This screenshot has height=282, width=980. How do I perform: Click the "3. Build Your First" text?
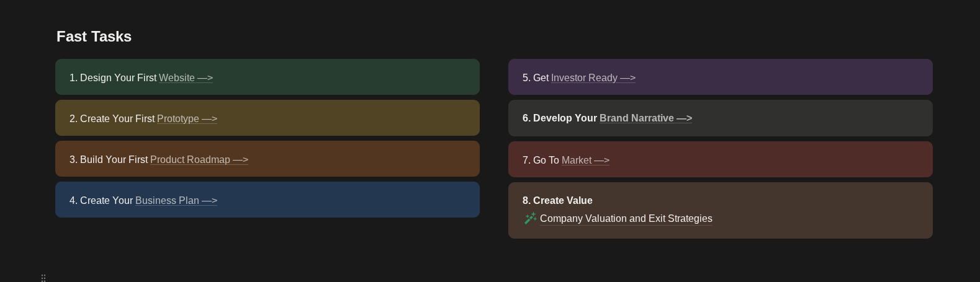(x=109, y=160)
